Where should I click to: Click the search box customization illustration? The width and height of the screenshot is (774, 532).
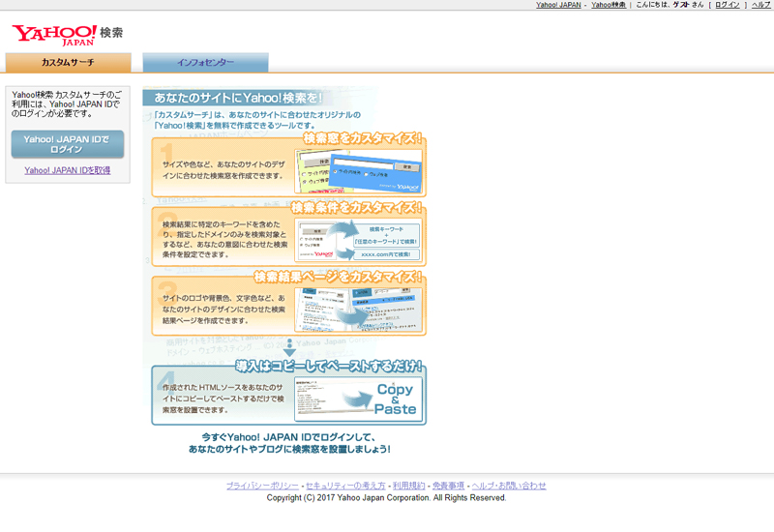click(358, 171)
